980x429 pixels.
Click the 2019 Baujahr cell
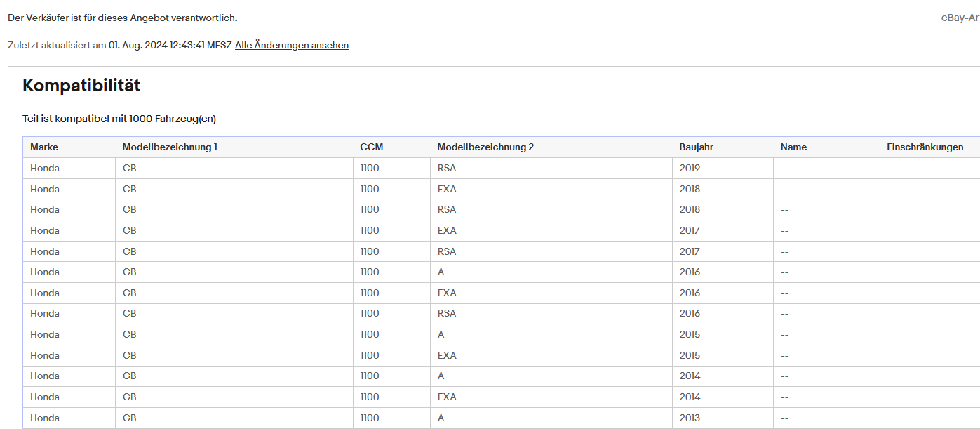(690, 169)
